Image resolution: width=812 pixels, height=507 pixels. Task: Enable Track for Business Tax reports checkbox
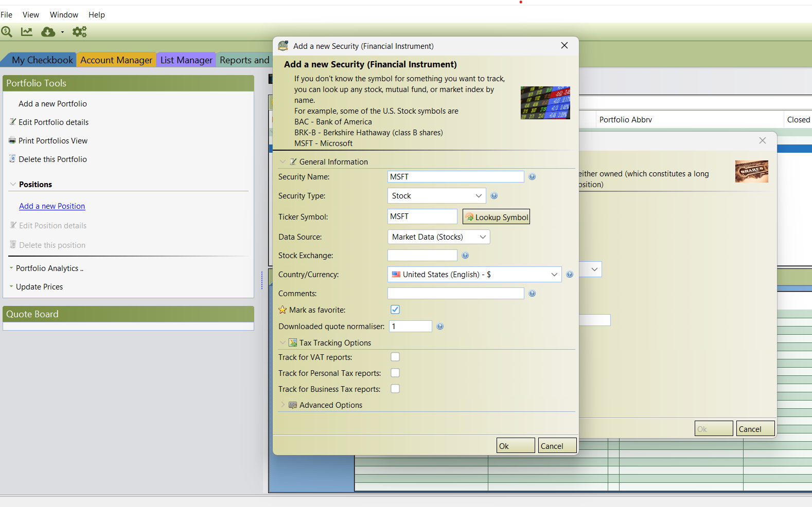click(x=395, y=389)
